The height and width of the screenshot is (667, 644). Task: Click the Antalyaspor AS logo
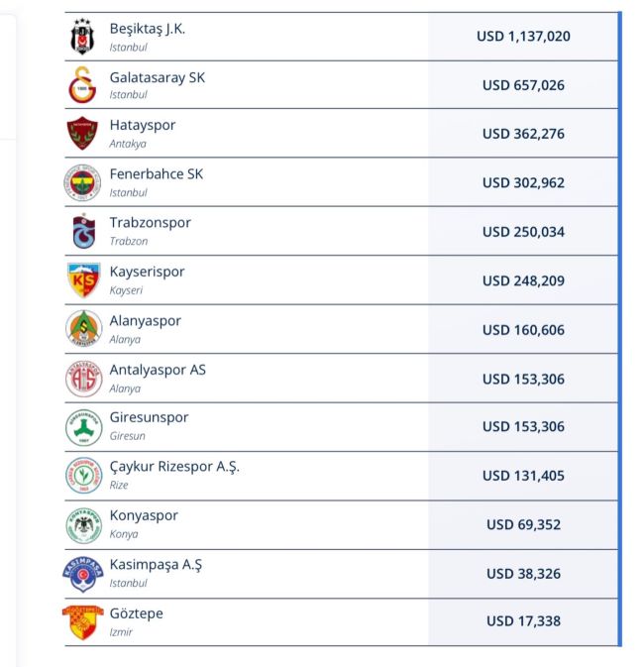pyautogui.click(x=84, y=379)
